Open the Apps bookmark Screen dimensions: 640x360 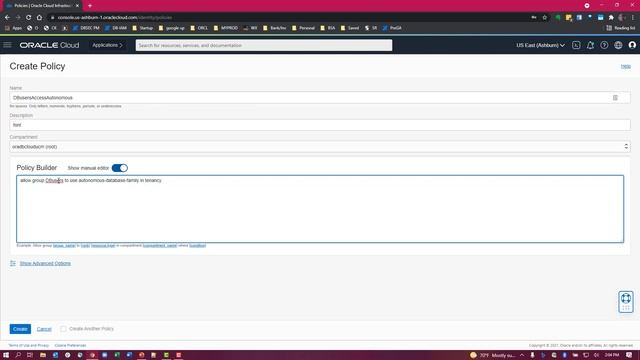(x=13, y=28)
